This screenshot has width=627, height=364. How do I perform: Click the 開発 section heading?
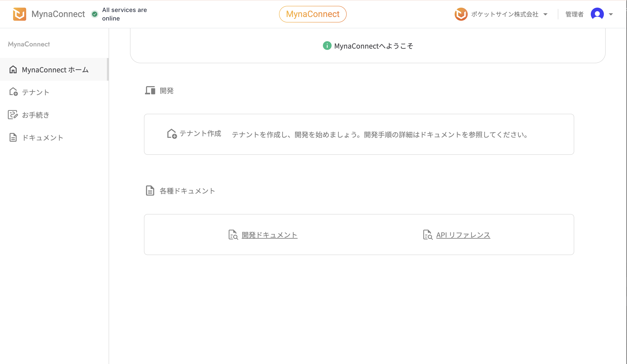coord(166,91)
